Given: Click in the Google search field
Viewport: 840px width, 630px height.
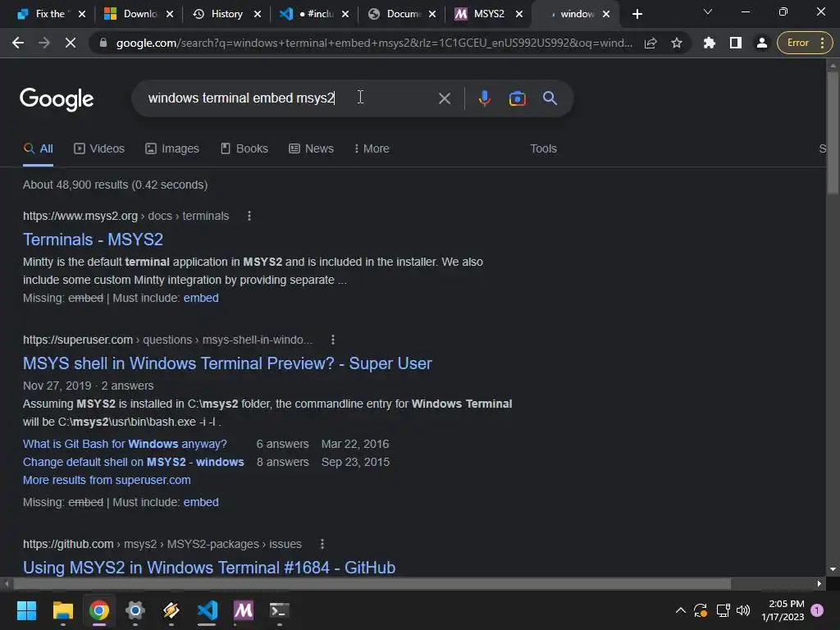Looking at the screenshot, I should click(290, 98).
